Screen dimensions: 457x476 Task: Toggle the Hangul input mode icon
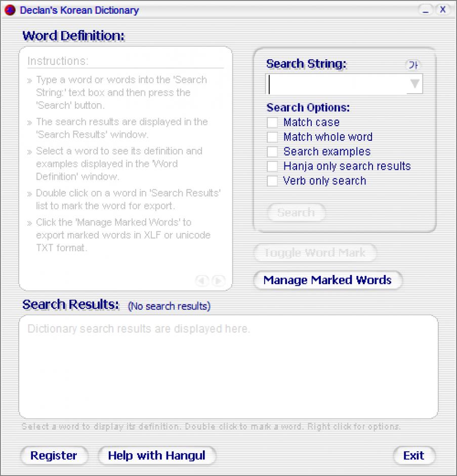coord(413,65)
